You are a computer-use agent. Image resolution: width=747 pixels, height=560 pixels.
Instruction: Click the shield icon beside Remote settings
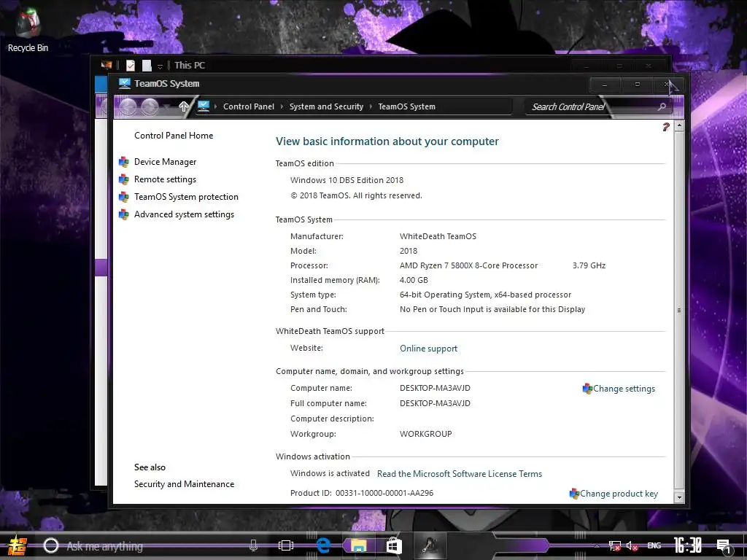pyautogui.click(x=124, y=179)
